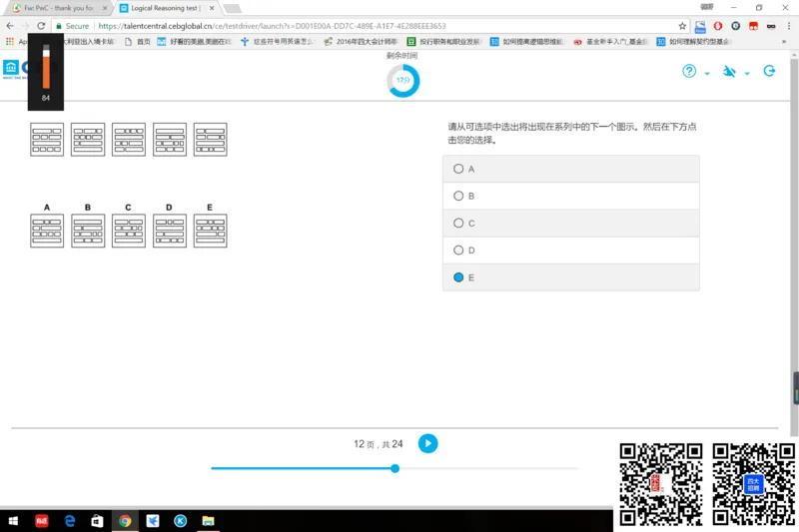Click the browser back arrow
Viewport: 799px width, 532px height.
(x=10, y=26)
